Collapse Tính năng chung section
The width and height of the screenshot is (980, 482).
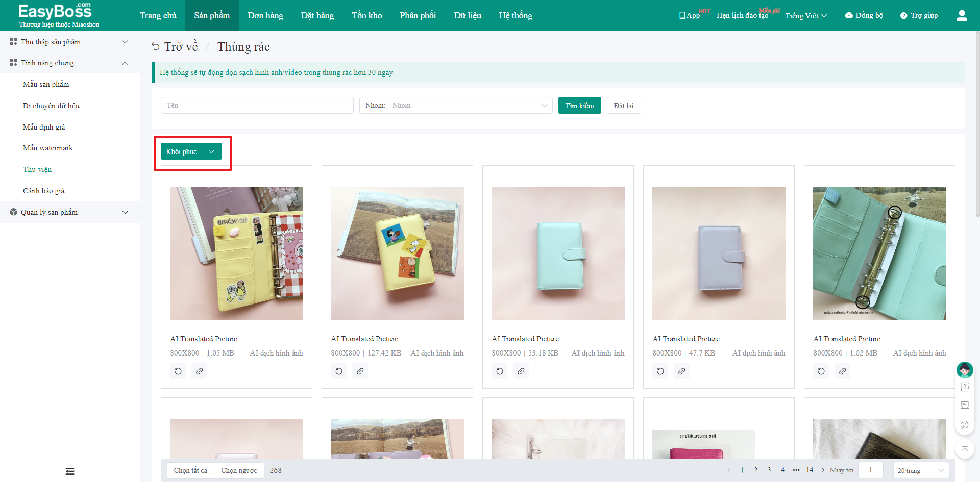(x=70, y=63)
